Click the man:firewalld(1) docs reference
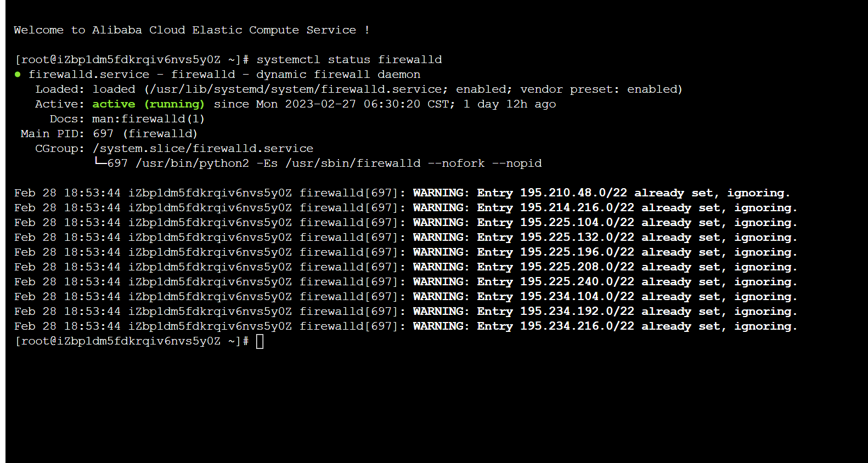 (148, 119)
